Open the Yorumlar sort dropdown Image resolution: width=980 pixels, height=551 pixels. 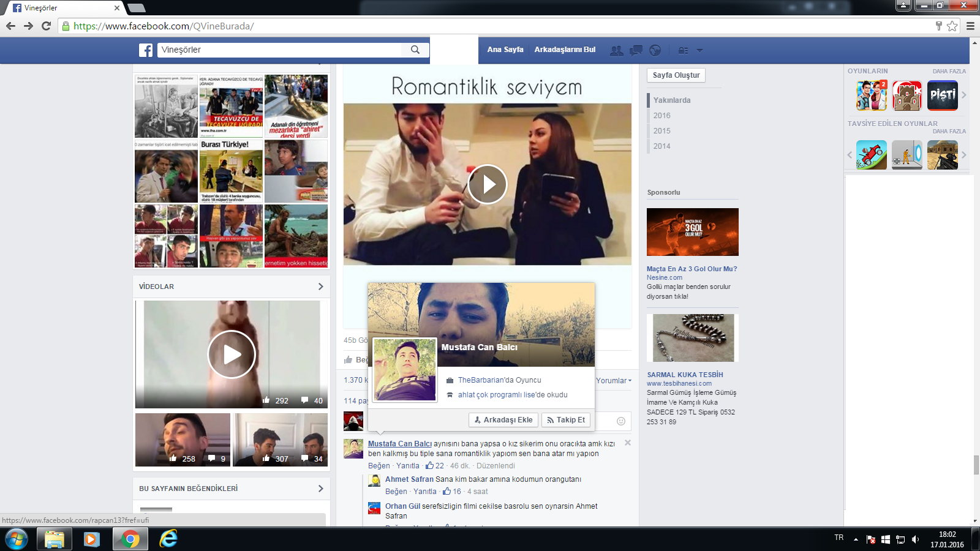pyautogui.click(x=614, y=381)
